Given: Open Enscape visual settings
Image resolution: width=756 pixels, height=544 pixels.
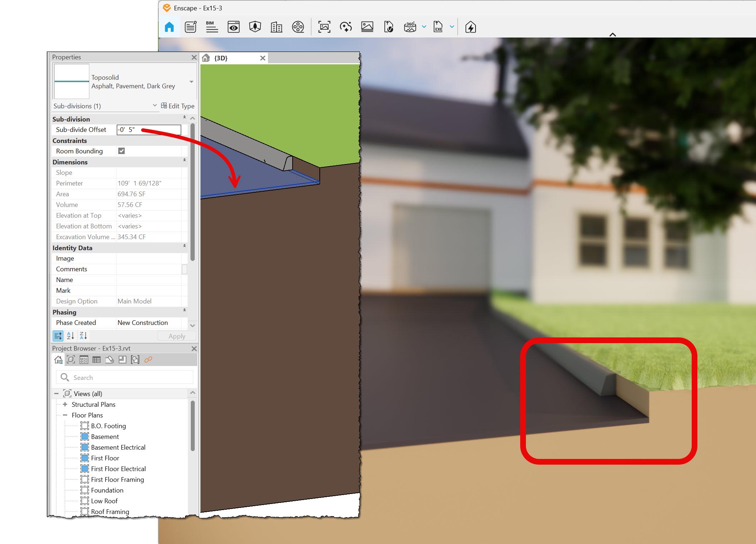Looking at the screenshot, I should pos(233,27).
